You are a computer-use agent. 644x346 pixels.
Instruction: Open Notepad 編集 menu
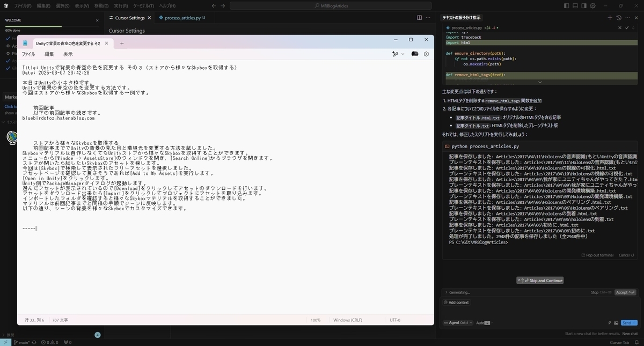coord(49,54)
